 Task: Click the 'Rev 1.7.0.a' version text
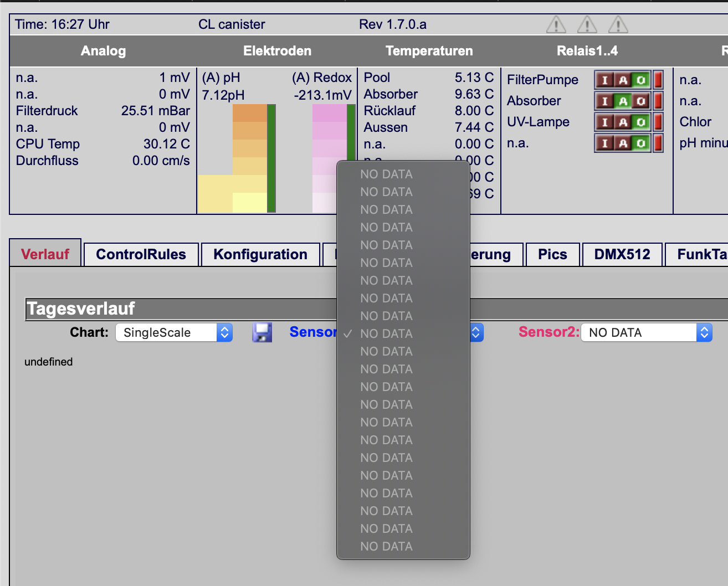(x=393, y=24)
